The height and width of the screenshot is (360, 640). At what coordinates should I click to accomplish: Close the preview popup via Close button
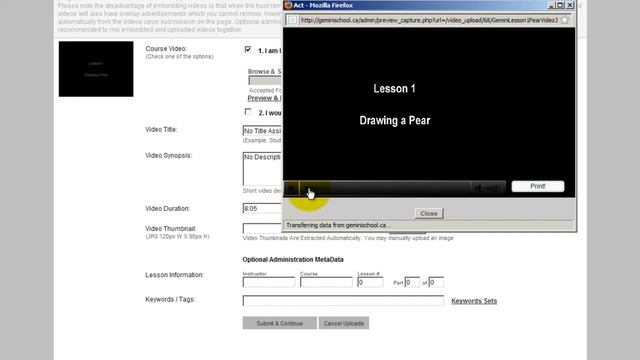[429, 213]
